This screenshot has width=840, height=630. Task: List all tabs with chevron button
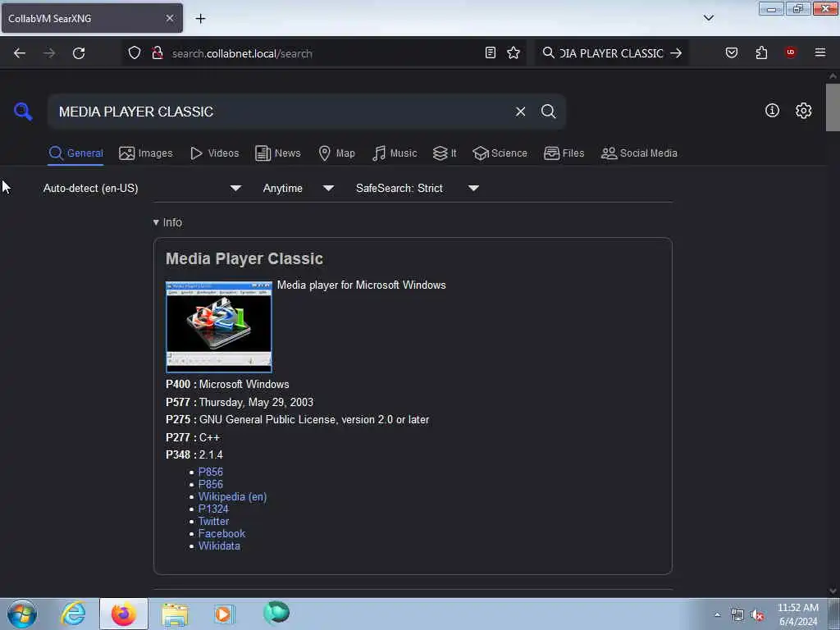tap(708, 18)
